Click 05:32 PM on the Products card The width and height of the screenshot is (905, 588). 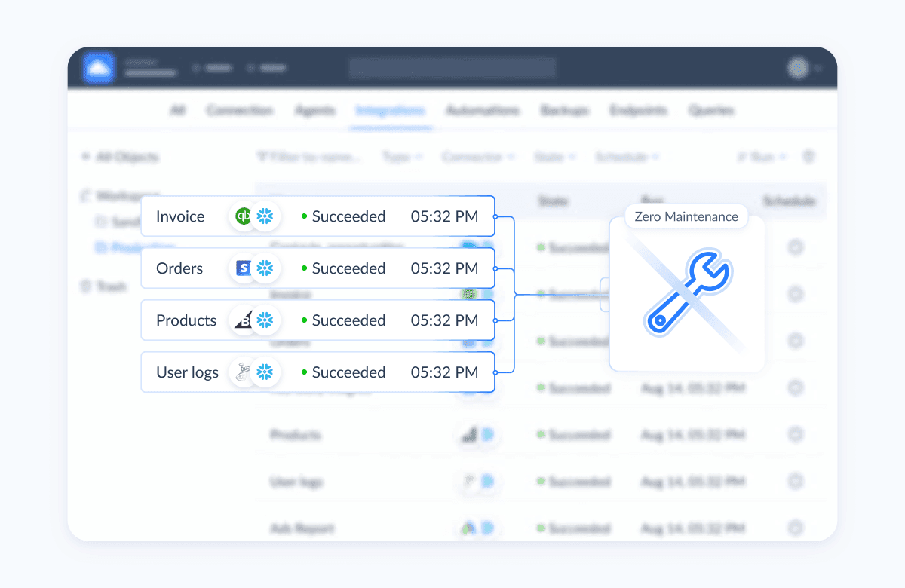point(444,320)
